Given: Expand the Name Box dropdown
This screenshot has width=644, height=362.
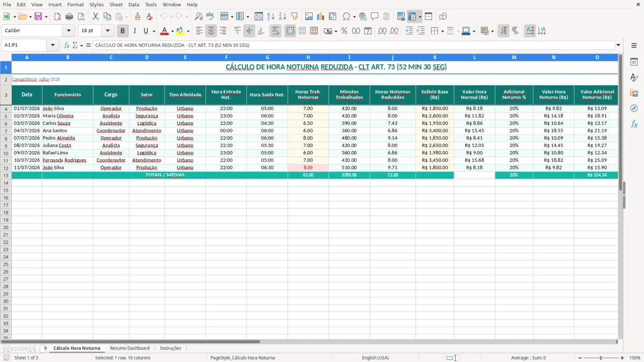Looking at the screenshot, I should (x=53, y=46).
